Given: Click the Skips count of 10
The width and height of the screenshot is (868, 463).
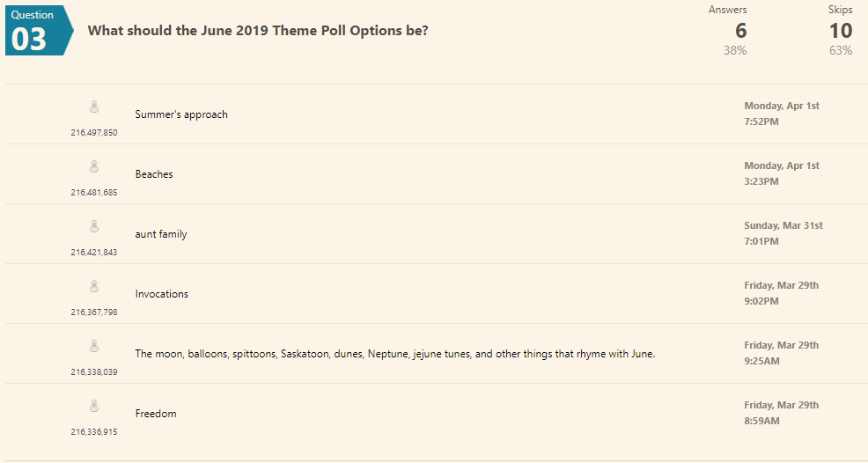Looking at the screenshot, I should (x=841, y=31).
